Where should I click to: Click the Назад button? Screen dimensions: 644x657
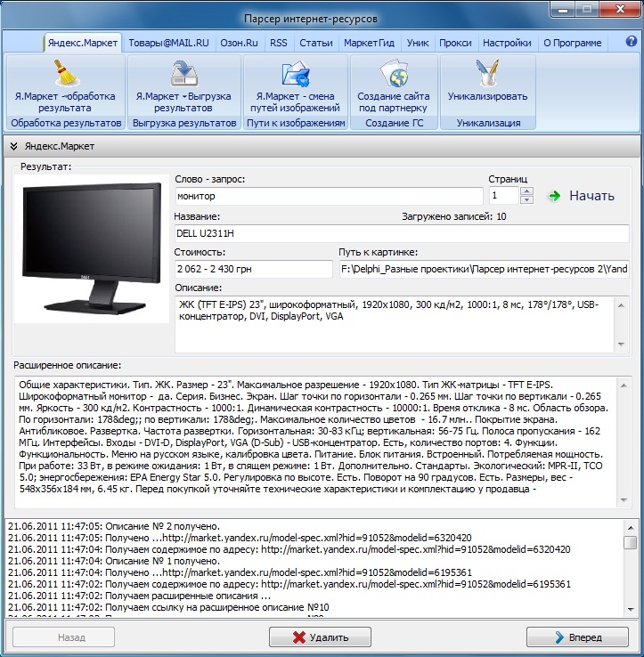64,637
